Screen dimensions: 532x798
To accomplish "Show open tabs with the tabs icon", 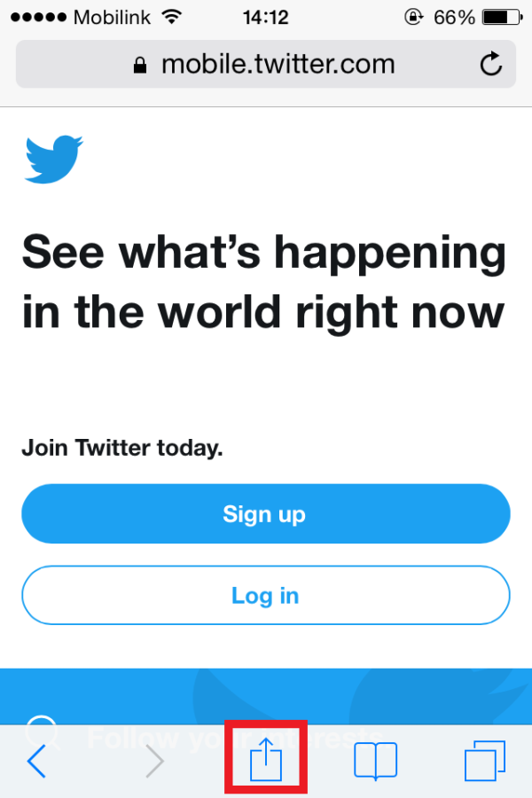I will (484, 761).
